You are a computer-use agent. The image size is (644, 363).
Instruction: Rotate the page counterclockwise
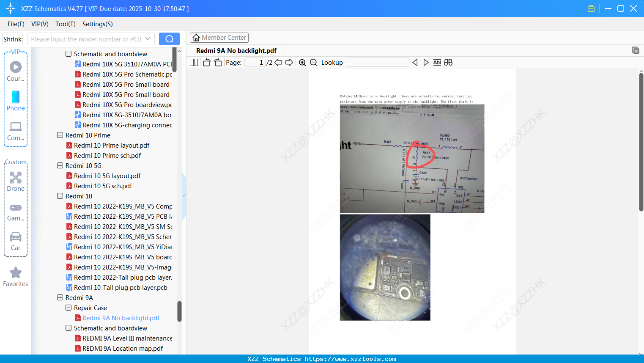click(x=207, y=63)
